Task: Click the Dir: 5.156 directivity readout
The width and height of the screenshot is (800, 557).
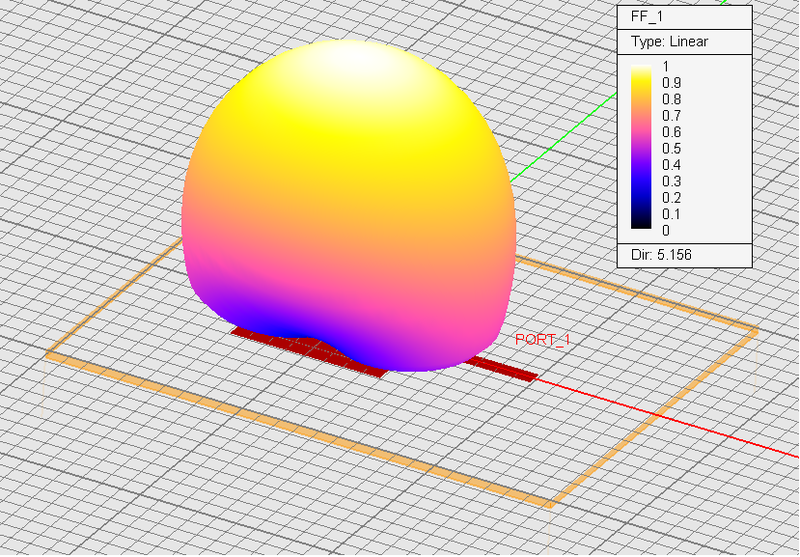Action: tap(661, 255)
